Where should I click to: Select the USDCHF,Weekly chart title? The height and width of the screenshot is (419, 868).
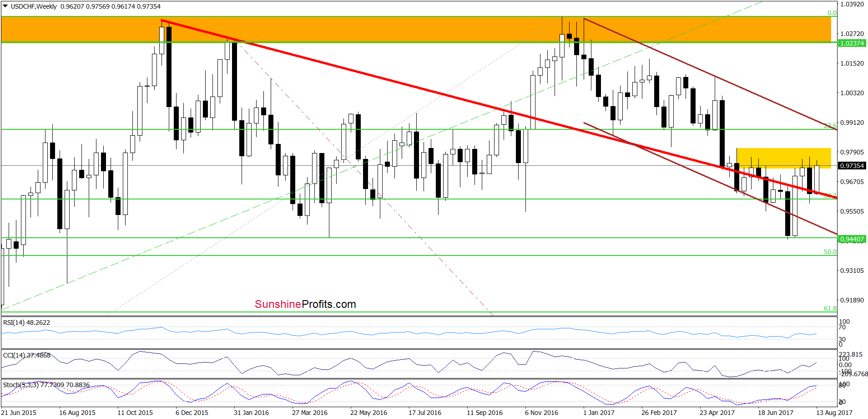pyautogui.click(x=34, y=6)
